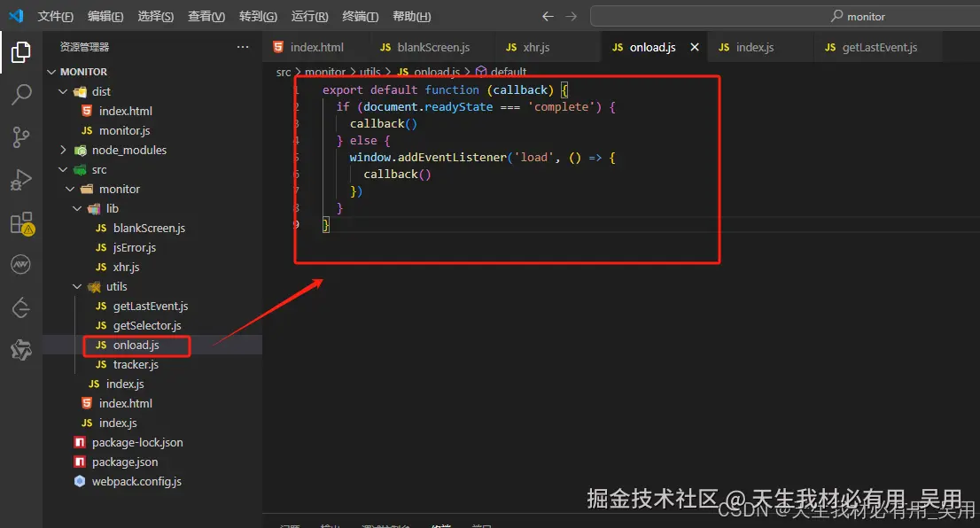Image resolution: width=980 pixels, height=528 pixels.
Task: Go back with the left arrow
Action: pos(548,16)
